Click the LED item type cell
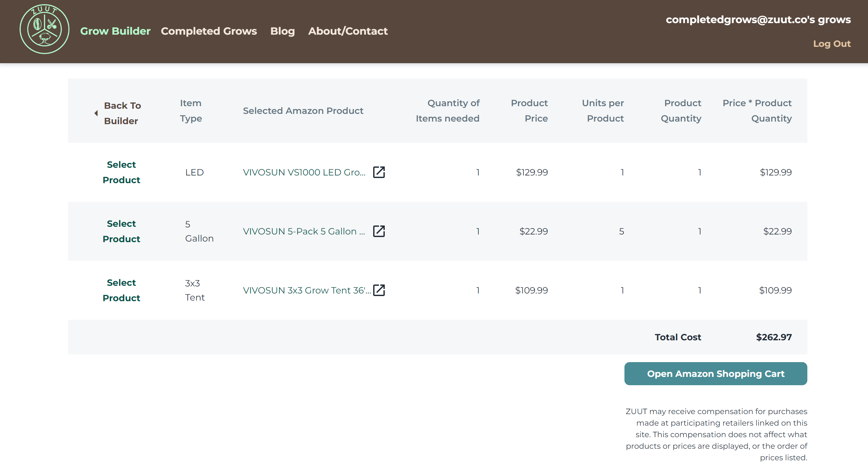The image size is (868, 467). (194, 172)
